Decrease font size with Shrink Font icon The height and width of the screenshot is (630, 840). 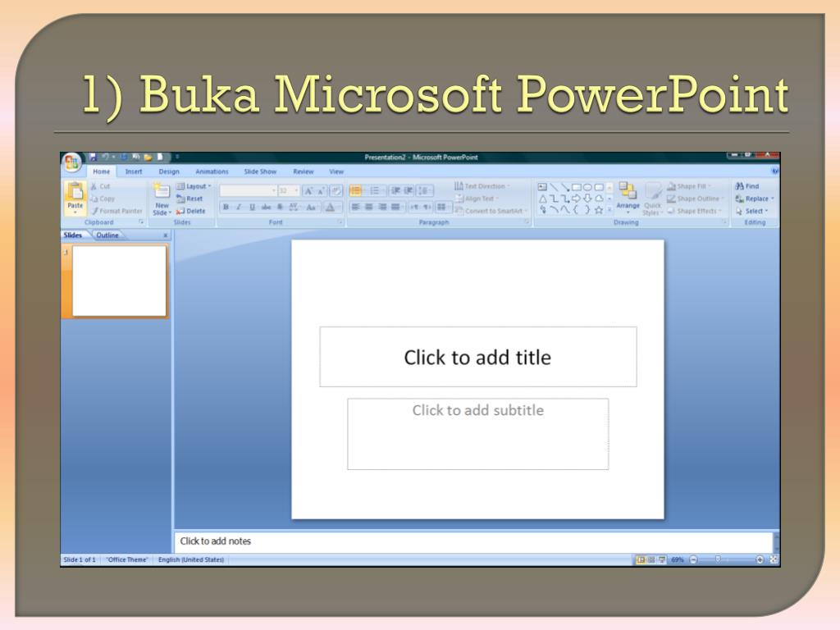click(321, 190)
